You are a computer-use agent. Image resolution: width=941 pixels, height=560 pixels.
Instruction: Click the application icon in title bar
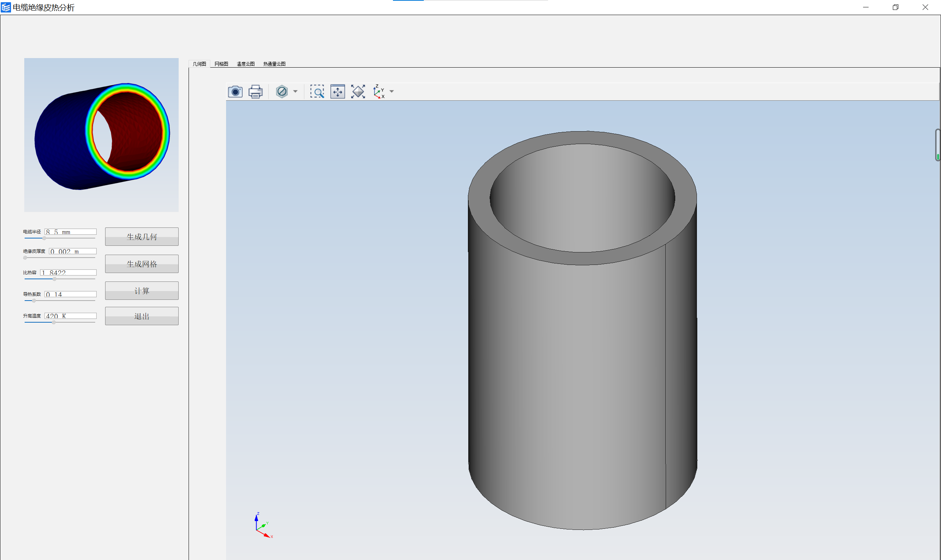pos(6,7)
